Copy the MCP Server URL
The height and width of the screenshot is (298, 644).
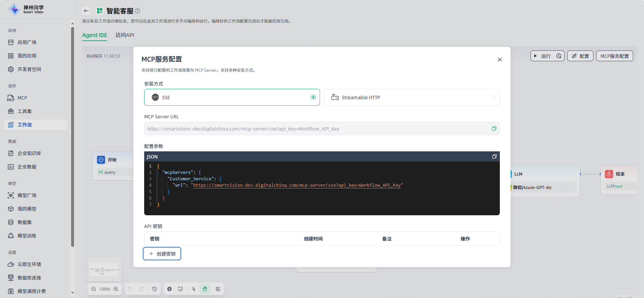tap(494, 128)
